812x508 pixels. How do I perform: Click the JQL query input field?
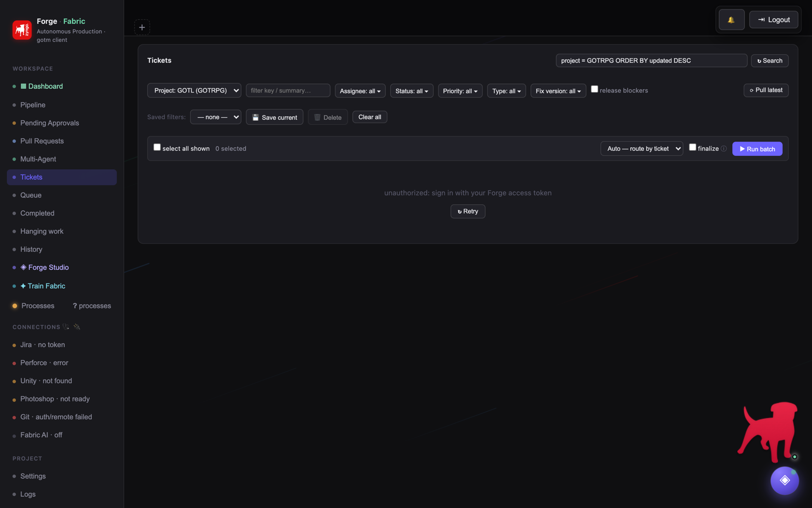tap(652, 60)
